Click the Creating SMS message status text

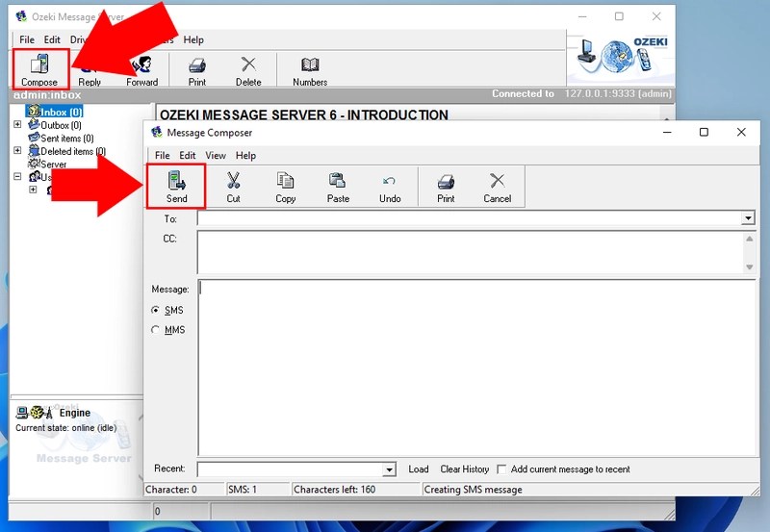coord(473,490)
